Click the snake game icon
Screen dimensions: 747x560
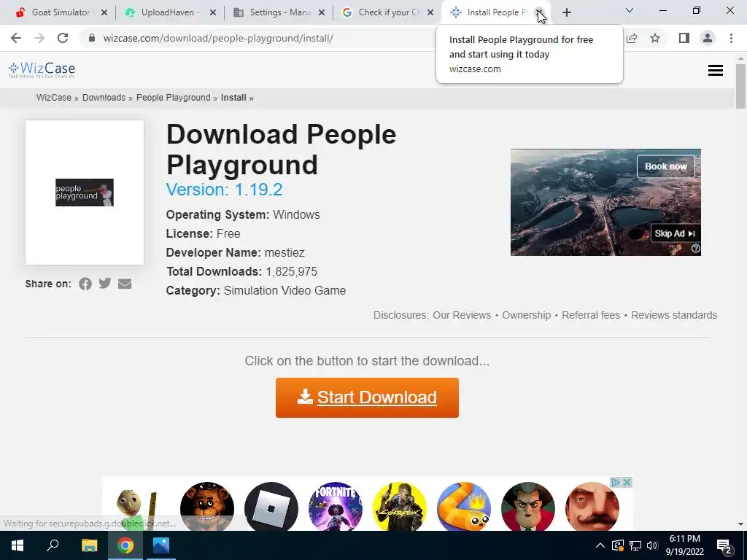point(463,507)
